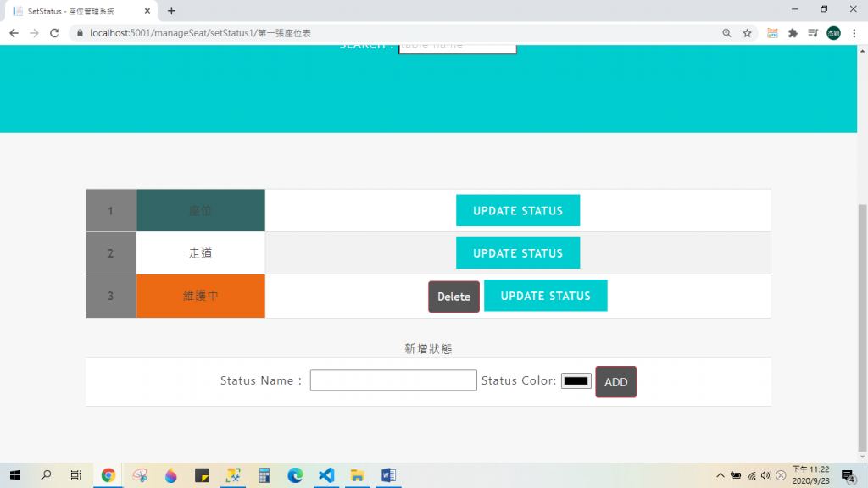Switch to Chrome on taskbar
868x488 pixels.
tap(108, 475)
